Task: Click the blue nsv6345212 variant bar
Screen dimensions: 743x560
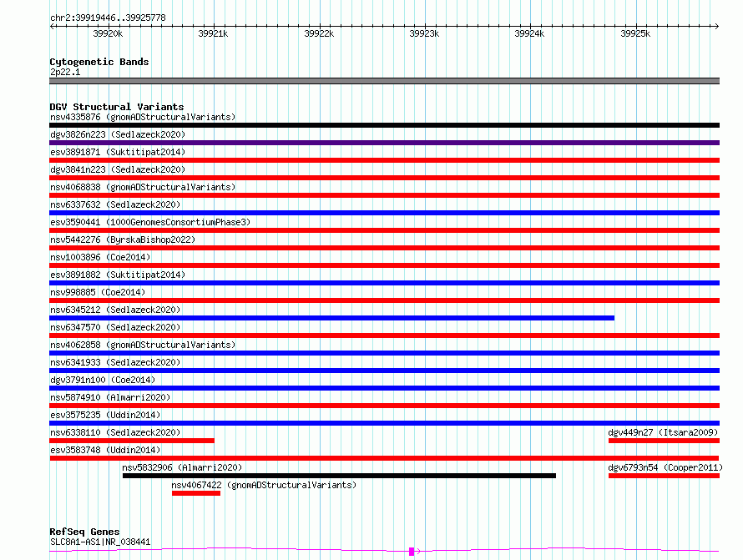Action: pos(331,318)
